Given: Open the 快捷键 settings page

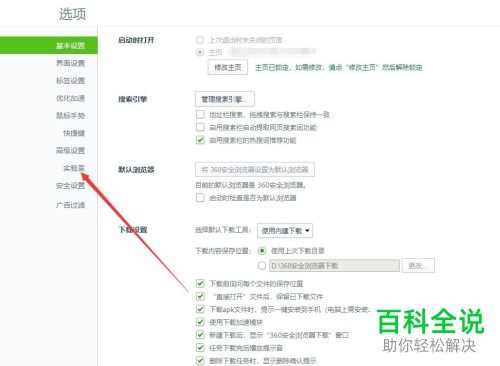Looking at the screenshot, I should point(74,133).
